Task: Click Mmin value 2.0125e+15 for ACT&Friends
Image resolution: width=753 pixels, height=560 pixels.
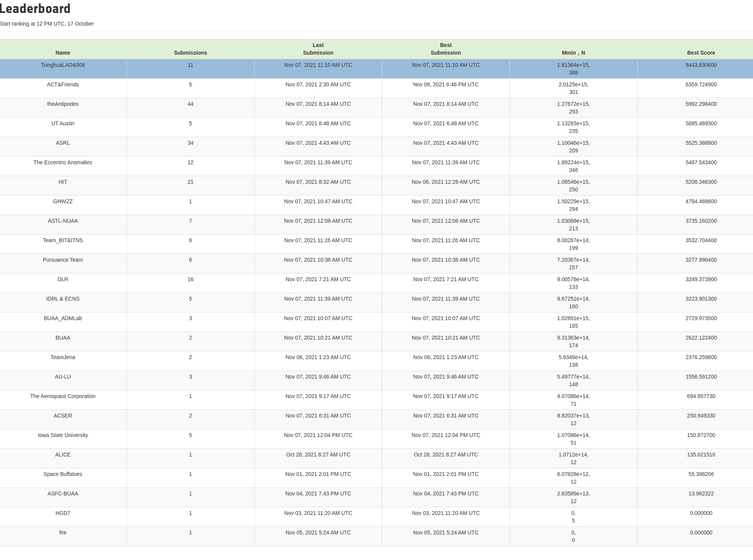Action: pyautogui.click(x=573, y=84)
